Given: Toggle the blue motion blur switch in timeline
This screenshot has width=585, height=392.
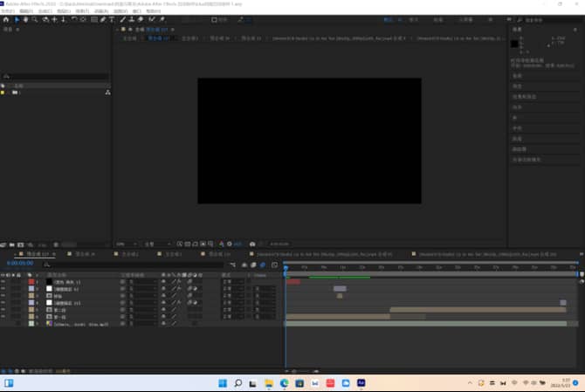Looking at the screenshot, I should coord(263,265).
